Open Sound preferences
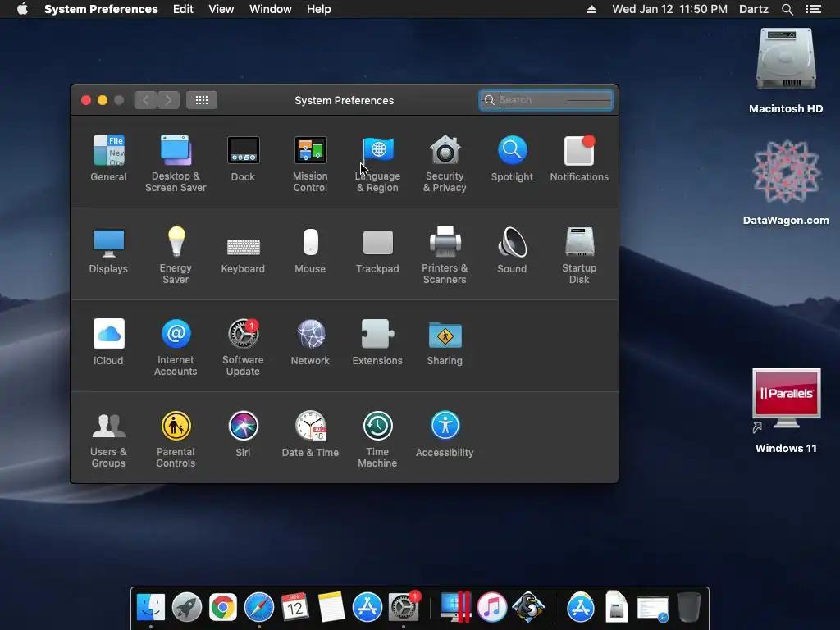Viewport: 840px width, 630px height. click(512, 249)
